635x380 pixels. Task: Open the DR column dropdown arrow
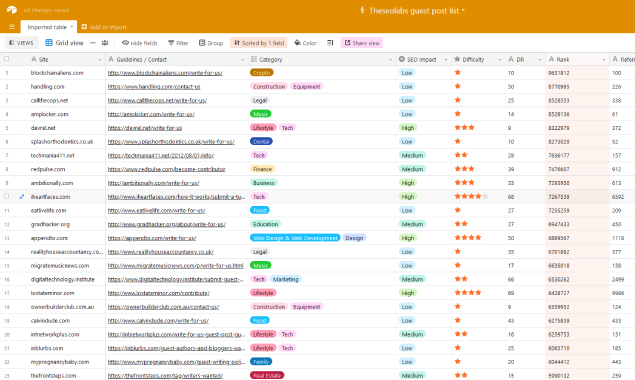(x=540, y=60)
